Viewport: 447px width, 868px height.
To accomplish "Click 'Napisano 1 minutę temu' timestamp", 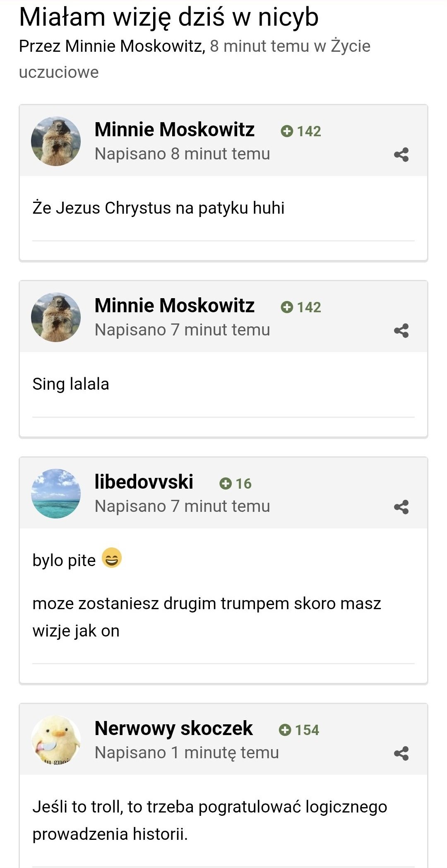I will (187, 752).
